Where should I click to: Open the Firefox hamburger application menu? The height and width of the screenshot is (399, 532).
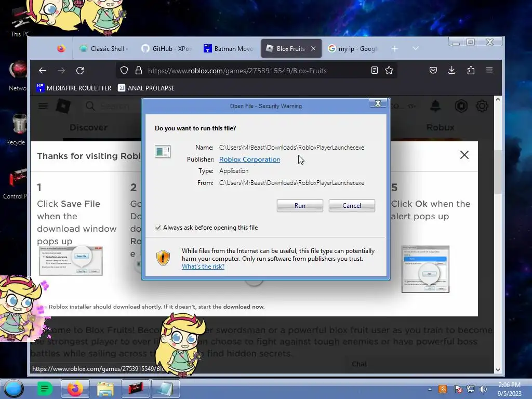point(489,70)
